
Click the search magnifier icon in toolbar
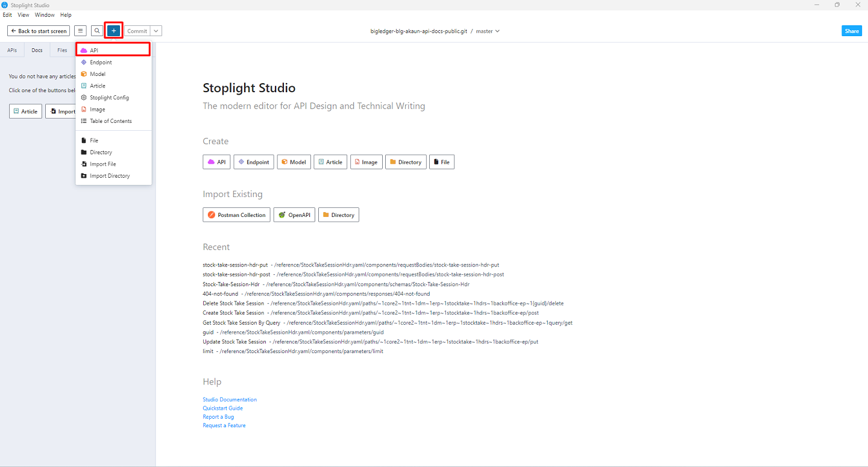point(97,31)
